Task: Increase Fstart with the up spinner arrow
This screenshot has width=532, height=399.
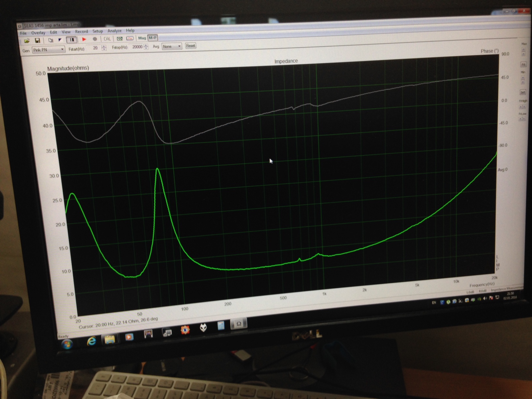Action: 104,46
